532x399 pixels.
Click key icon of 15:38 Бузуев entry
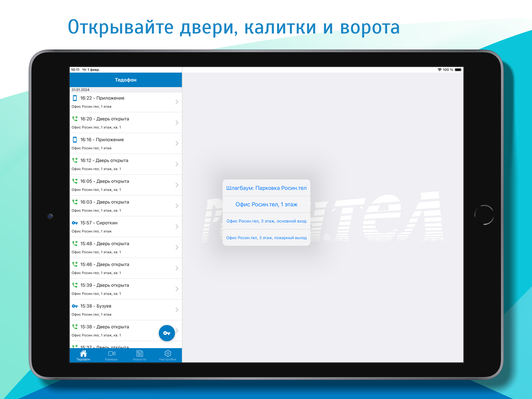click(75, 306)
